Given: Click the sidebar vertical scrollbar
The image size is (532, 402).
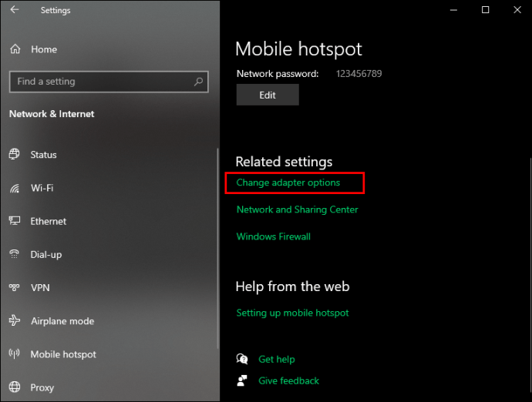Looking at the screenshot, I should [x=217, y=249].
